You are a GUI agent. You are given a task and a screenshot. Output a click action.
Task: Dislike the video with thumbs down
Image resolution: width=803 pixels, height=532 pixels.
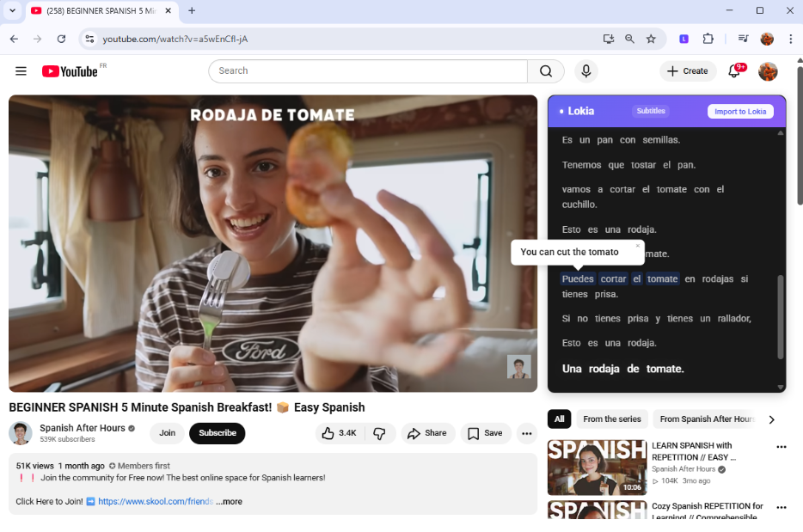click(x=379, y=433)
